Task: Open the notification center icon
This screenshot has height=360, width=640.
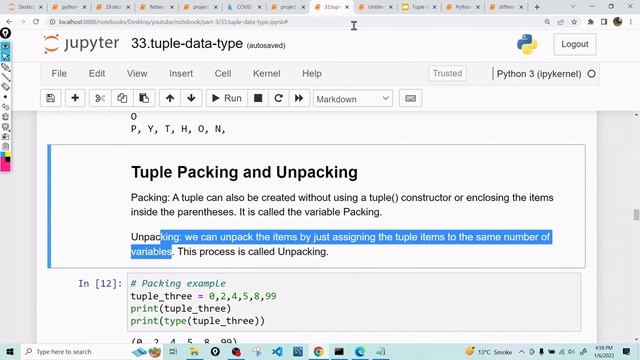Action: pyautogui.click(x=627, y=351)
